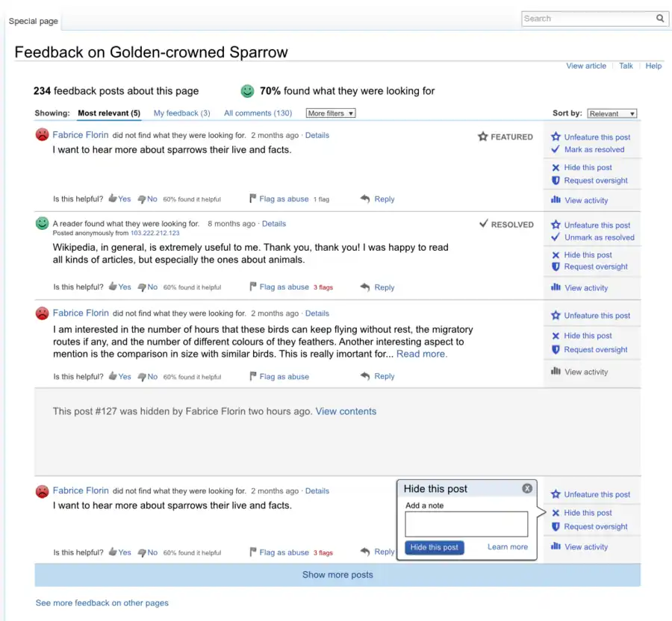Click the magnifying glass search icon
This screenshot has width=672, height=621.
click(660, 18)
